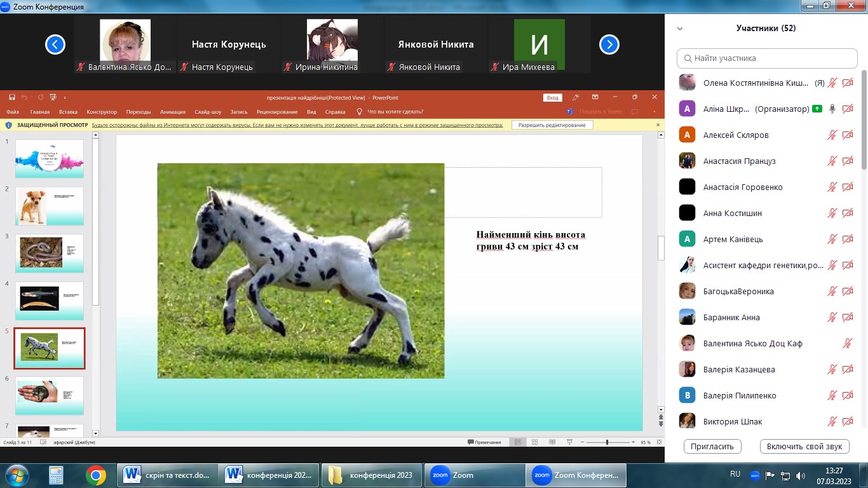868x488 pixels.
Task: Click the muted microphone icon beside Алексей Скляров
Action: click(x=832, y=135)
